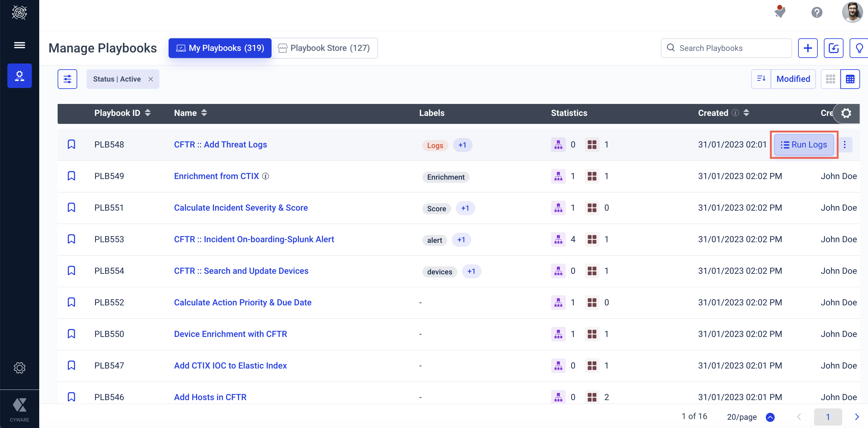Open the sidebar hamburger menu
This screenshot has width=868, height=428.
tap(20, 45)
